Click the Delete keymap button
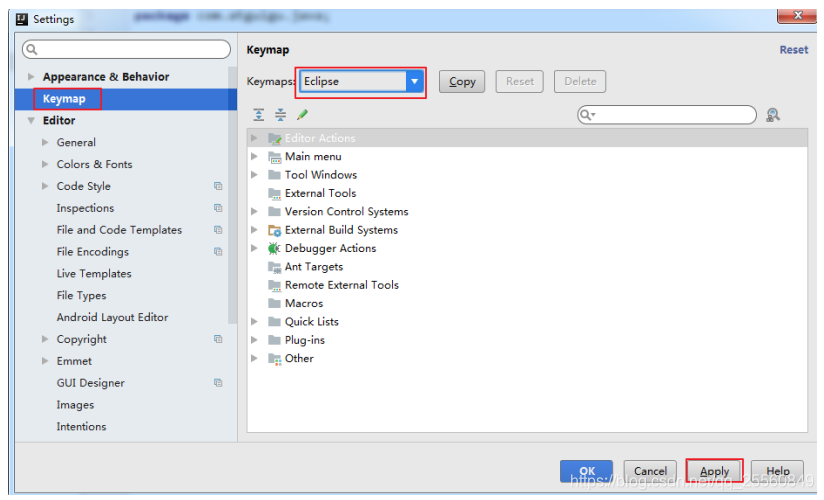 click(580, 81)
